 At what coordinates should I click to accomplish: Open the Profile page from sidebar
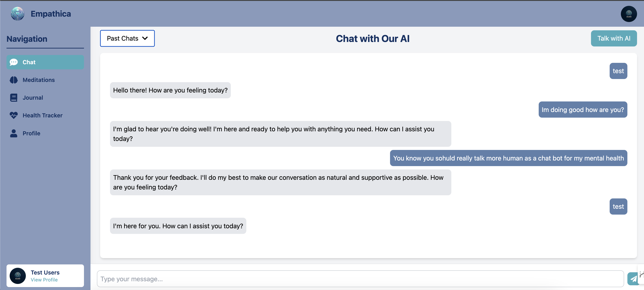(x=31, y=133)
